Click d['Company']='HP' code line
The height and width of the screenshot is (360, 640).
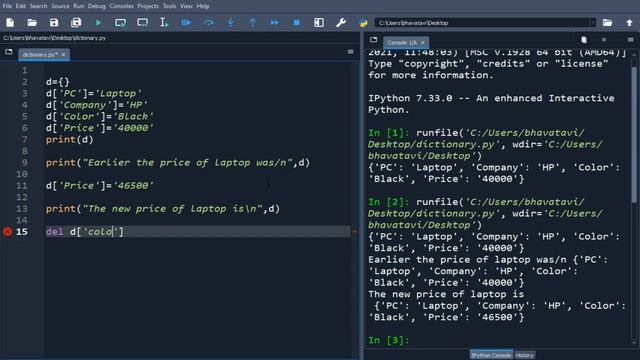coord(97,105)
